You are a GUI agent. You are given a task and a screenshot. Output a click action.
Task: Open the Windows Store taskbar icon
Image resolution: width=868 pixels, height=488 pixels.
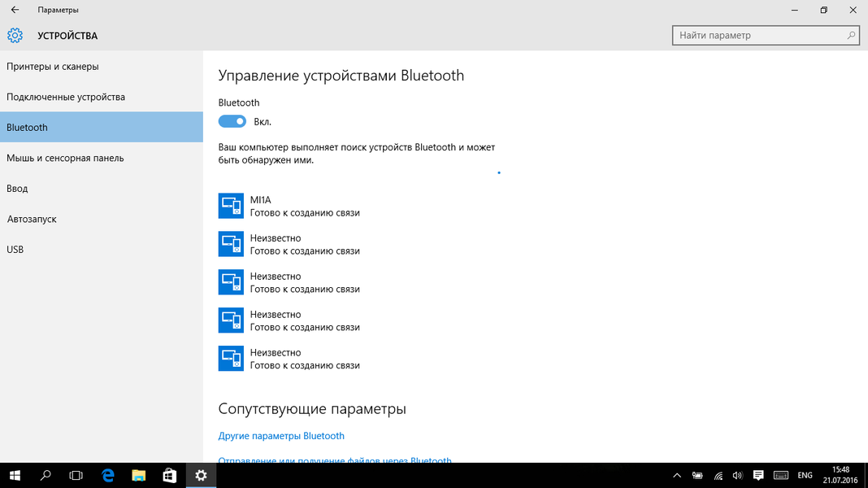click(x=170, y=475)
